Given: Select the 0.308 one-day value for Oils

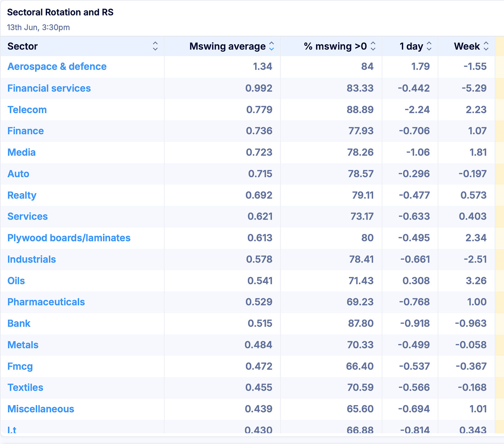Looking at the screenshot, I should (x=416, y=281).
